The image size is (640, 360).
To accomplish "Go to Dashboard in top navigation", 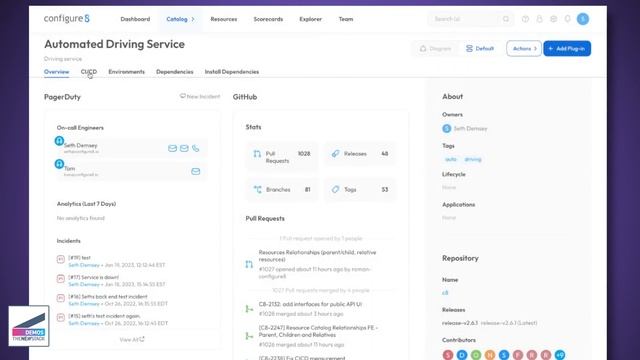I will (135, 19).
